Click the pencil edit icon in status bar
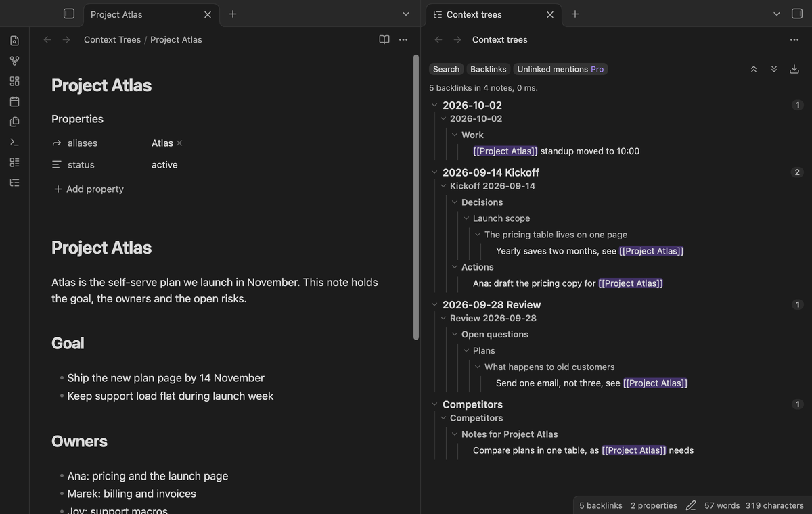Image resolution: width=812 pixels, height=514 pixels. [x=691, y=505]
